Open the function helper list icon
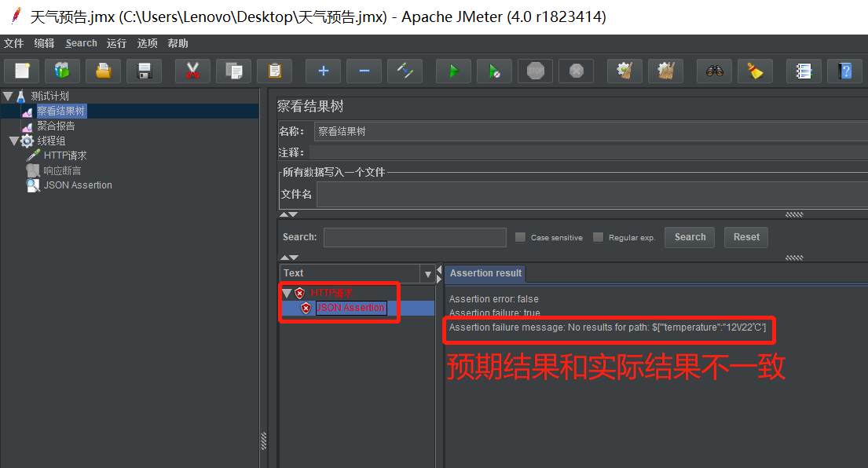 804,71
